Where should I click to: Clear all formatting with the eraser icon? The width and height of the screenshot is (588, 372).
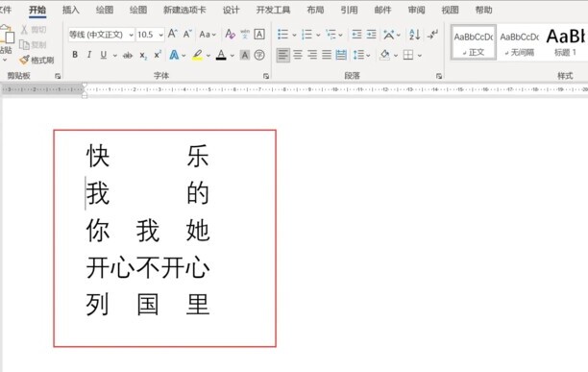[x=230, y=35]
